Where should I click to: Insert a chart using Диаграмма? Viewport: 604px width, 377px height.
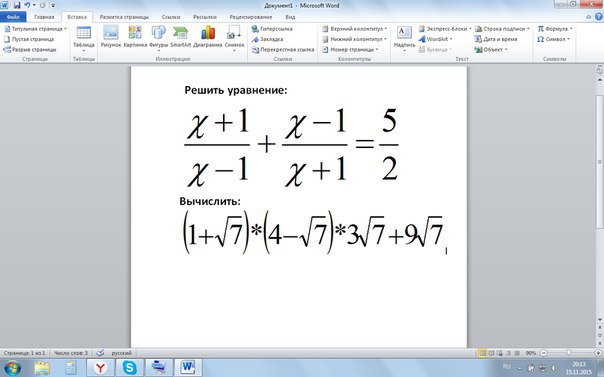click(208, 37)
